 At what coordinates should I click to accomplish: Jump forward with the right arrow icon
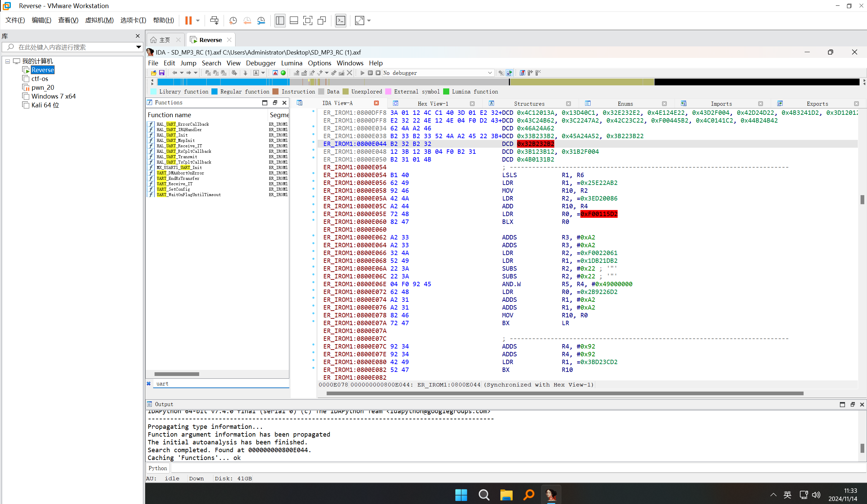188,73
